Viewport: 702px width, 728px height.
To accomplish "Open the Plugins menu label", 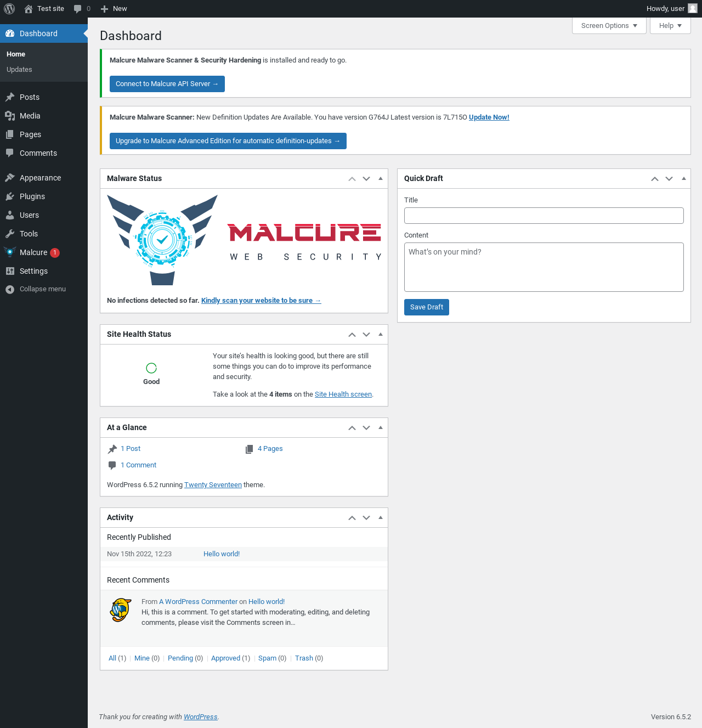I will (x=32, y=196).
